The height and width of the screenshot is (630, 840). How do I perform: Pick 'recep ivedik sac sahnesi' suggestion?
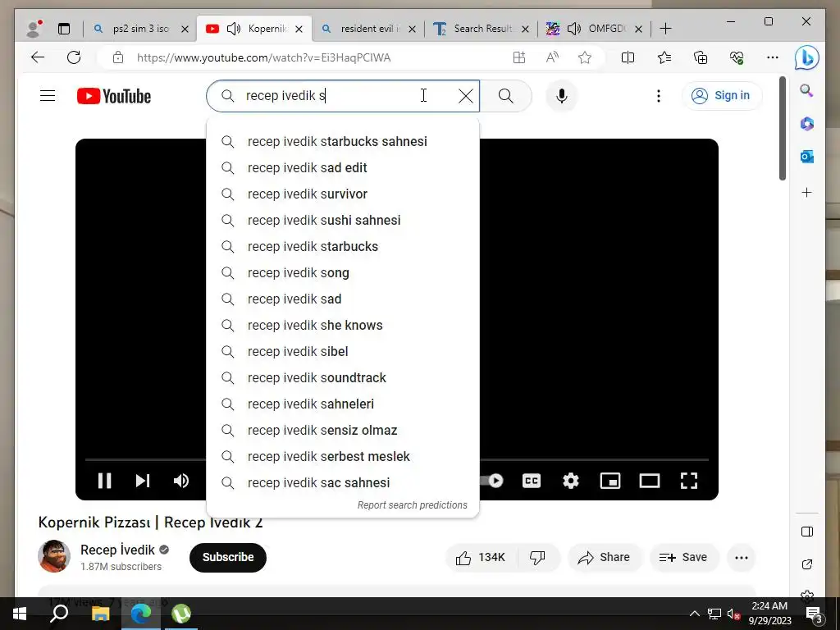point(343,482)
